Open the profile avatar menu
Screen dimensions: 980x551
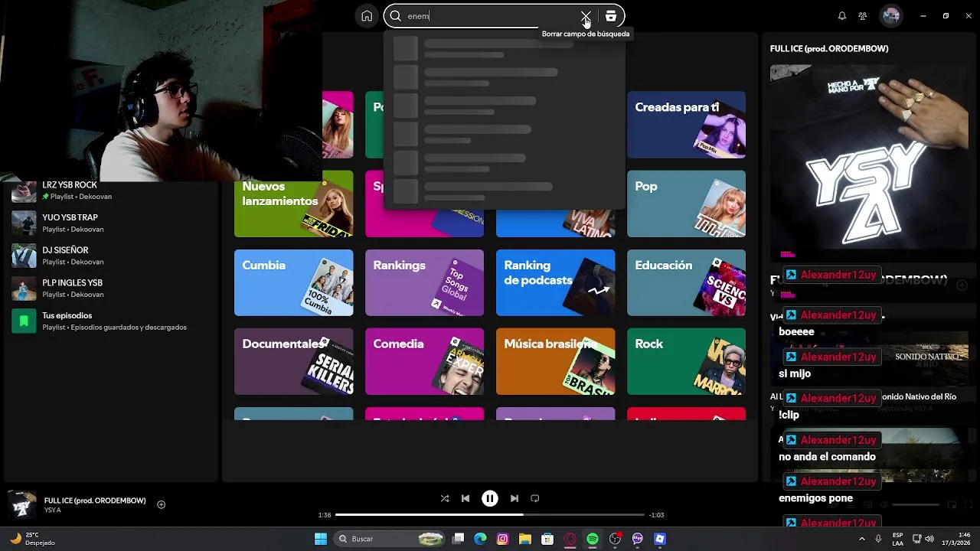(x=890, y=16)
